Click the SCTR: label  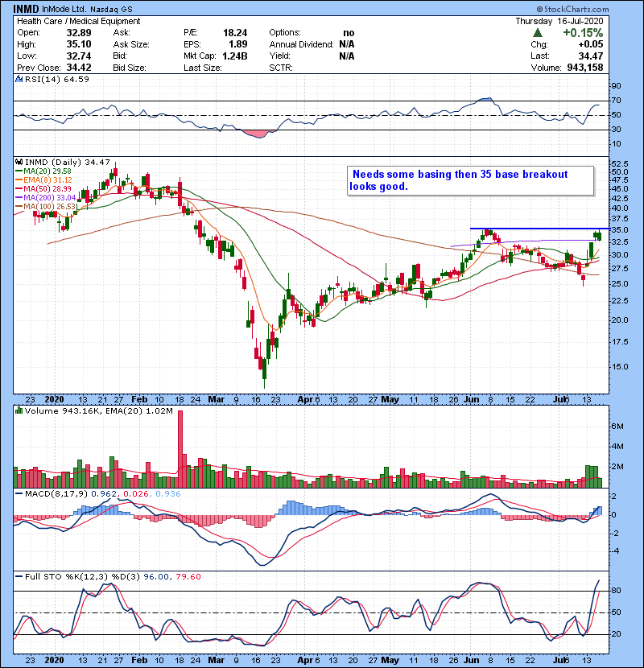click(x=281, y=68)
